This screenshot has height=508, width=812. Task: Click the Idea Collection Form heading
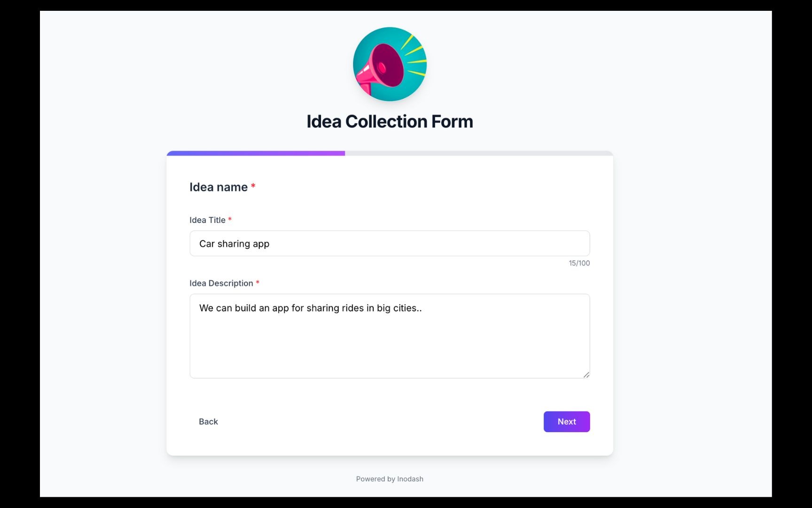click(389, 121)
